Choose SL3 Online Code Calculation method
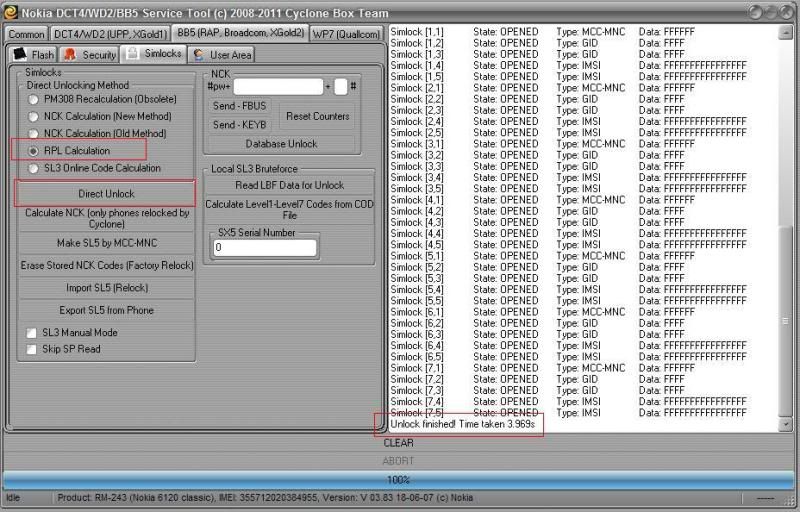Screen dimensions: 800x512 35,168
